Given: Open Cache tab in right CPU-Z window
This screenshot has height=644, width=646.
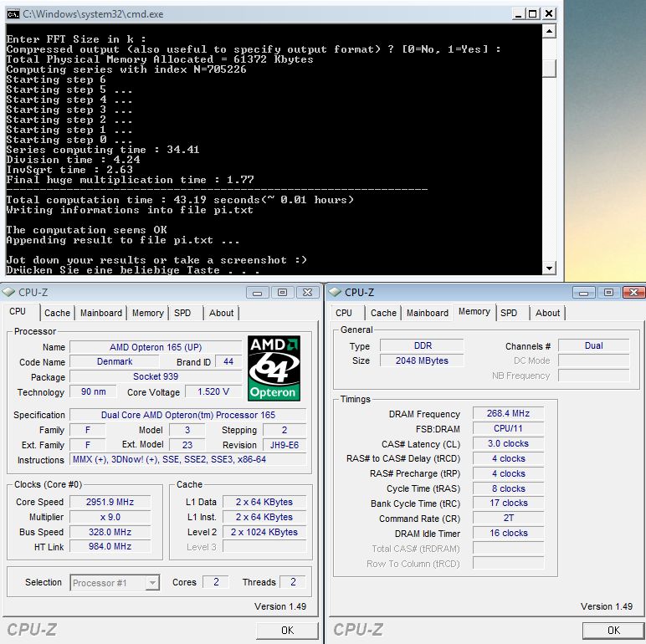Looking at the screenshot, I should pyautogui.click(x=383, y=313).
